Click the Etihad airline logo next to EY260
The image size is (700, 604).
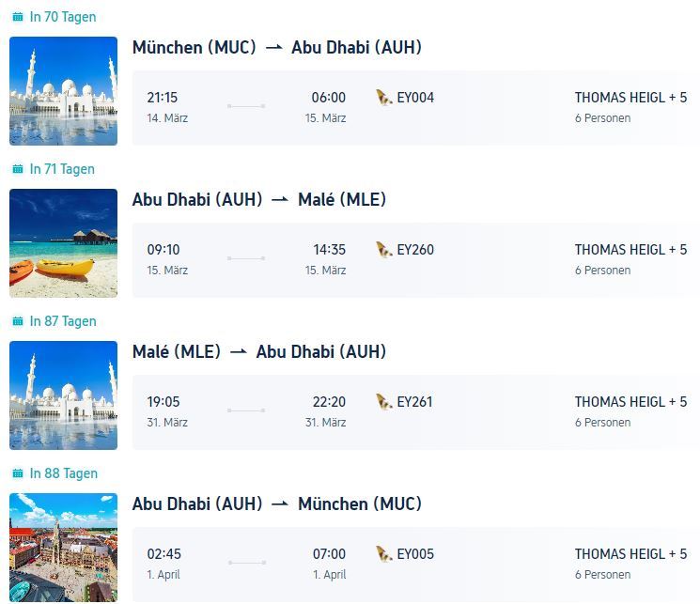[383, 250]
